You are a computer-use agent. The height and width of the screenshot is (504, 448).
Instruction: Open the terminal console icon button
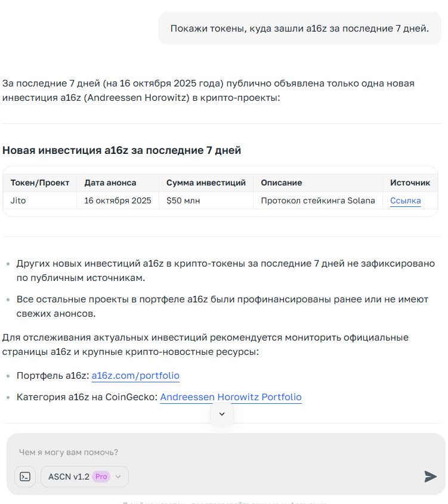point(25,477)
